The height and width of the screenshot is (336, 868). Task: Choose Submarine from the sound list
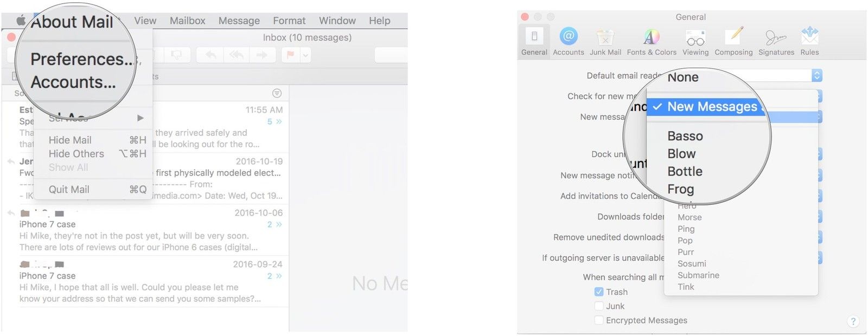[698, 275]
